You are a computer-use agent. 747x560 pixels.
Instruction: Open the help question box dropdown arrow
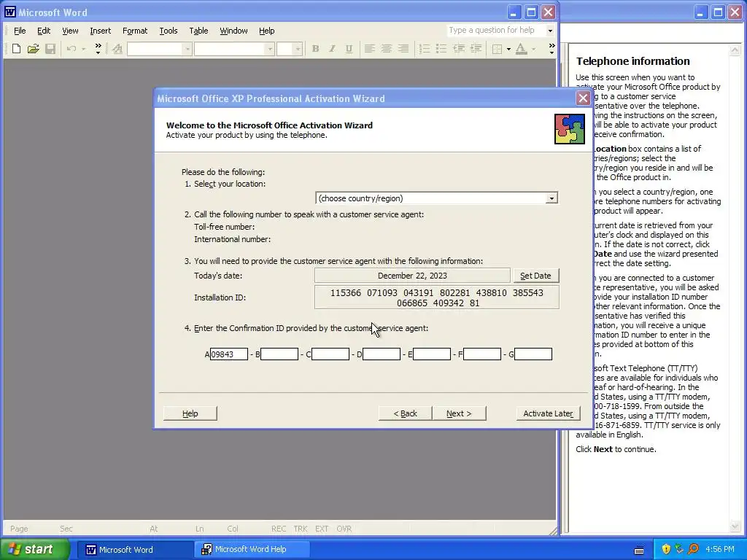(x=550, y=31)
